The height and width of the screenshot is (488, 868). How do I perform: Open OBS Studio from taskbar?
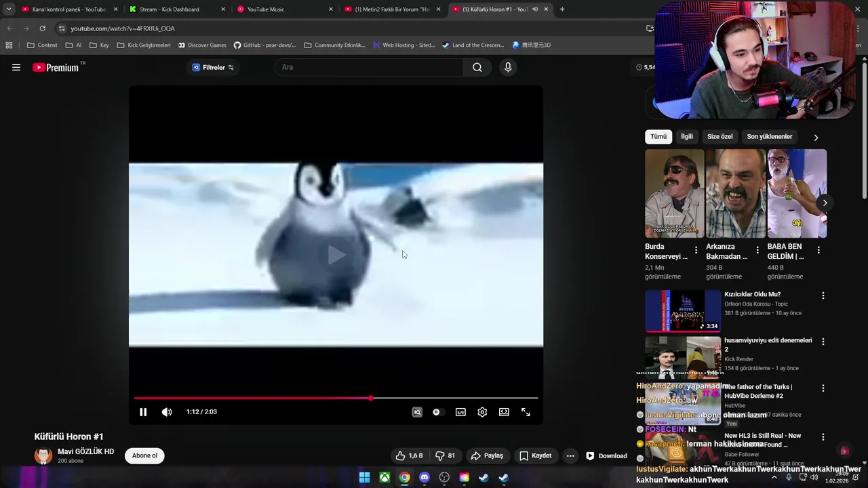pyautogui.click(x=444, y=477)
